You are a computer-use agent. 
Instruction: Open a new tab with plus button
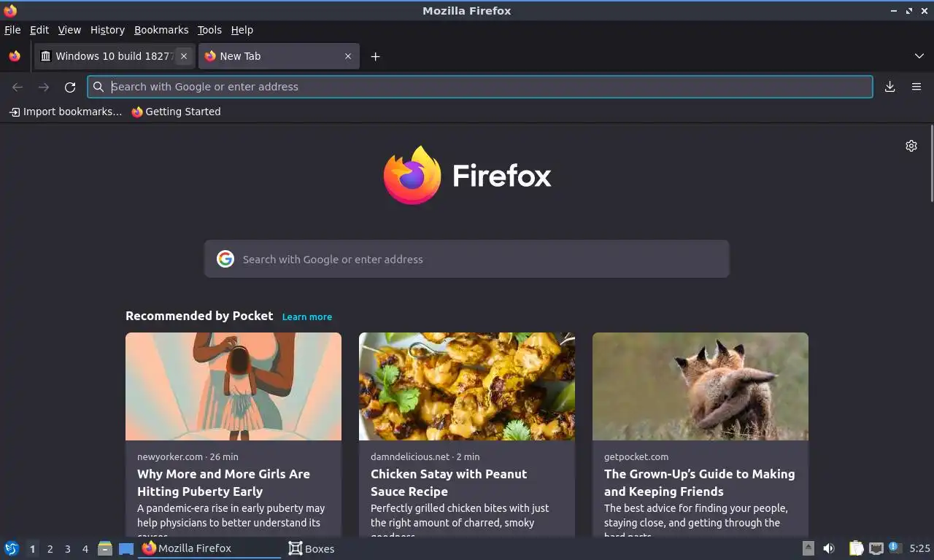click(375, 56)
